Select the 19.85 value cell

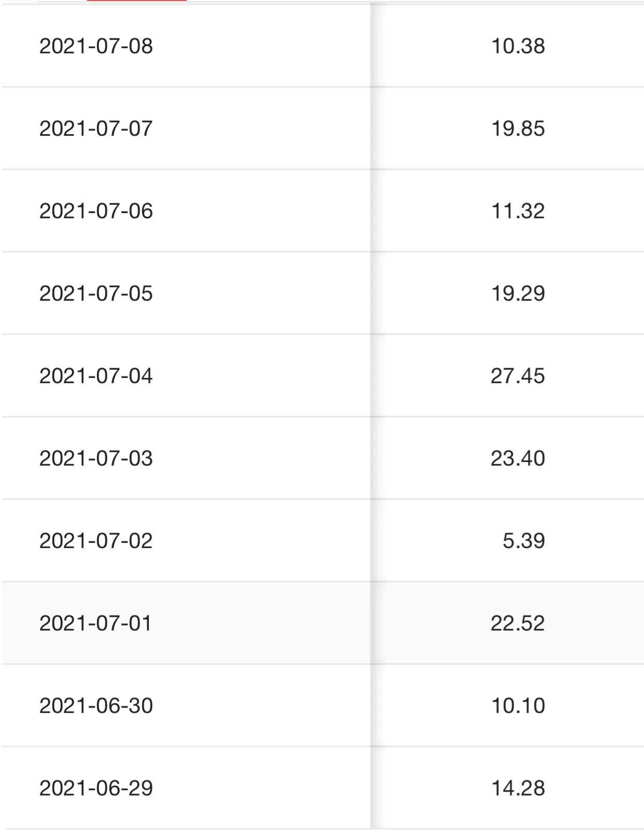(x=517, y=128)
